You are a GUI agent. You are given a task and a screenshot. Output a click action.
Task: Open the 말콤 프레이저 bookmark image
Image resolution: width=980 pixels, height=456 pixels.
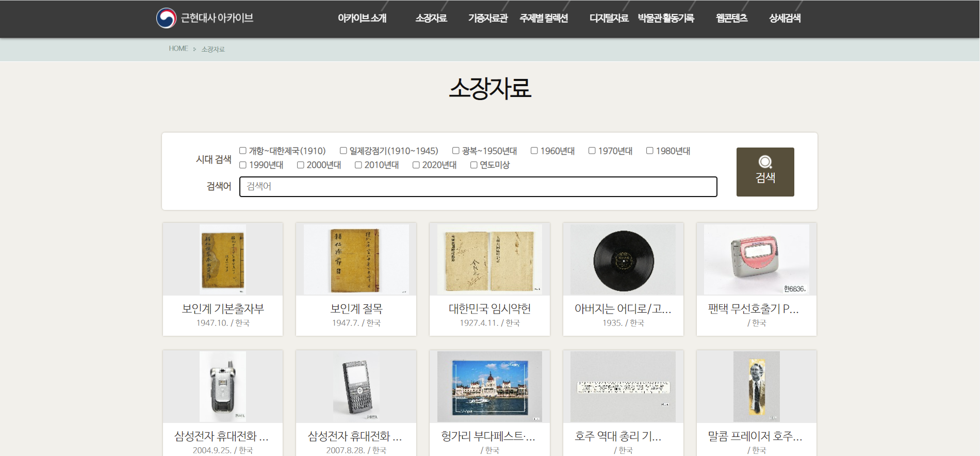756,387
